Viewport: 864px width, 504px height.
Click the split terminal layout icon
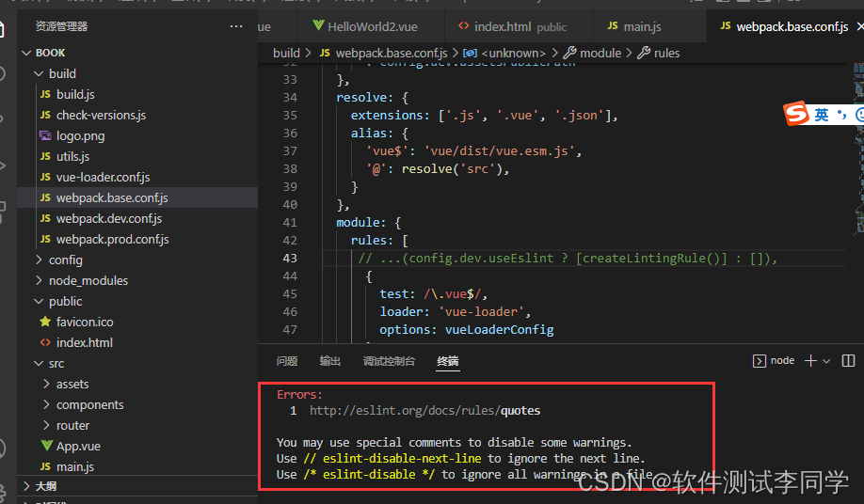(x=848, y=361)
